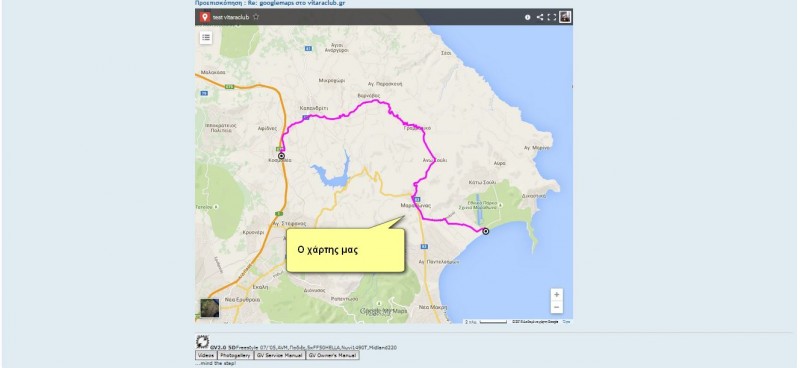Viewport: 800px width, 368px height.
Task: Click the user avatar in map header
Action: click(x=565, y=17)
